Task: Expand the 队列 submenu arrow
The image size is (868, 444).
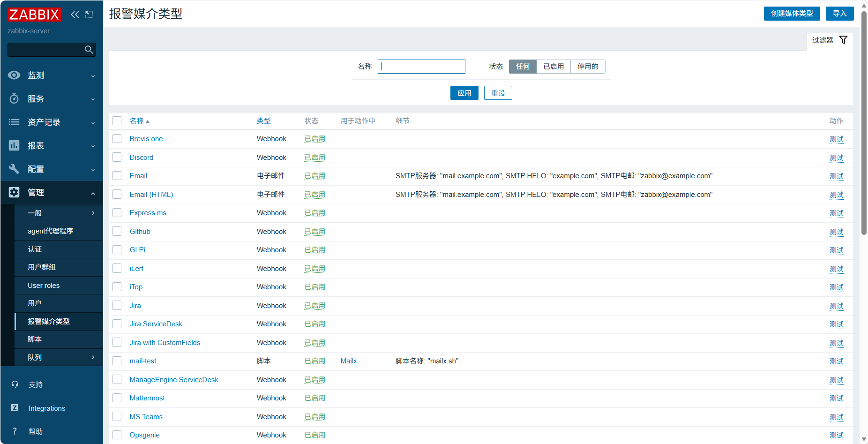Action: (x=93, y=357)
